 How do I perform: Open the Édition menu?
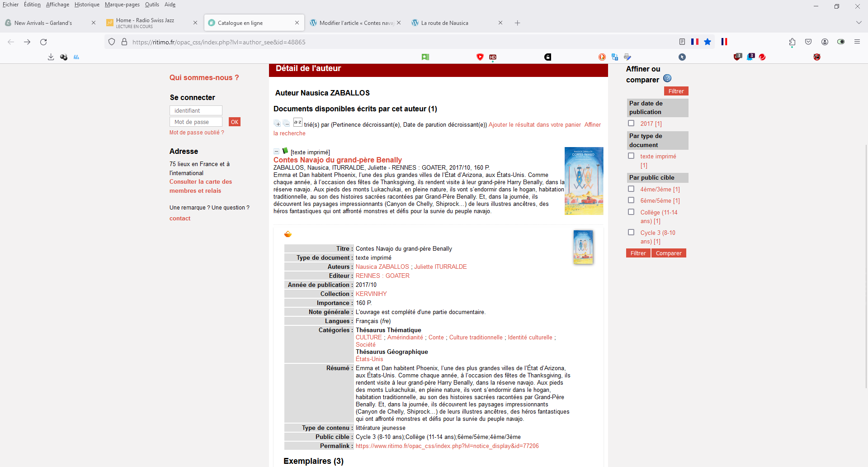[x=32, y=5]
